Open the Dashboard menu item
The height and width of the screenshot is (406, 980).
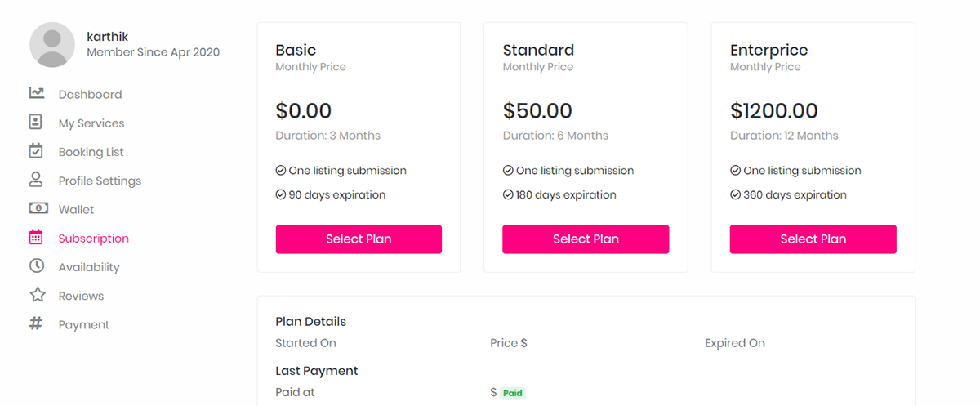tap(90, 95)
